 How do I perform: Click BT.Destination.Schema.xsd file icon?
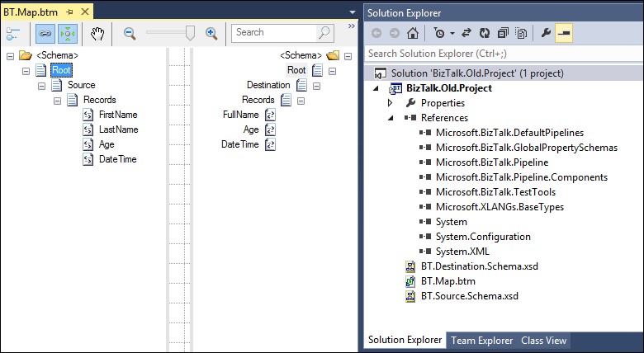coord(410,266)
